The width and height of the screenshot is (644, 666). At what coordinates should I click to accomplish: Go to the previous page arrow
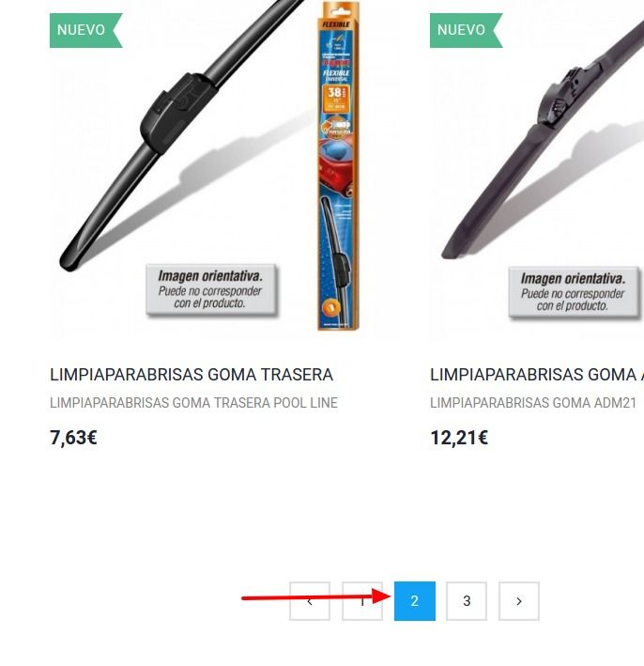(310, 601)
